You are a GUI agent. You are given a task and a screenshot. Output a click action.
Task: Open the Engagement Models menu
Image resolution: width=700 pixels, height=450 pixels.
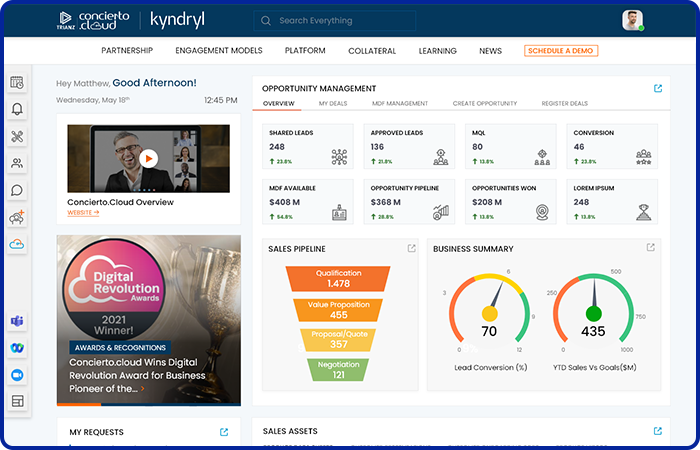[x=219, y=50]
